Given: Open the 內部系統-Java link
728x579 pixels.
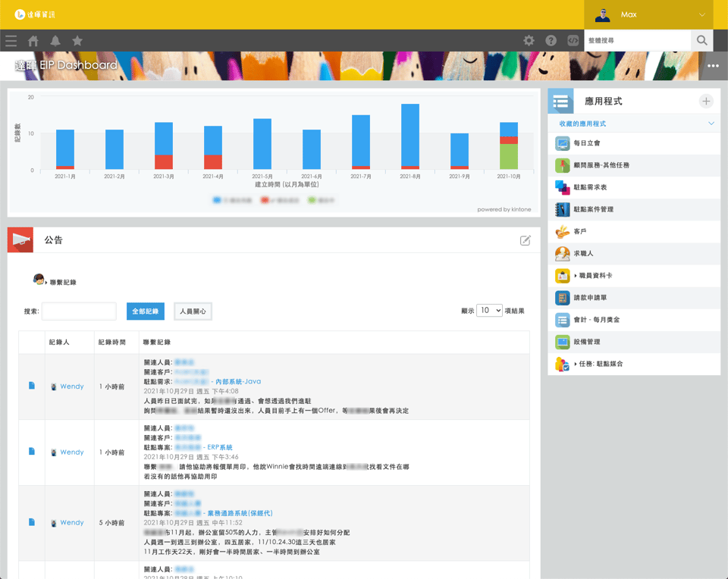Looking at the screenshot, I should coord(237,381).
